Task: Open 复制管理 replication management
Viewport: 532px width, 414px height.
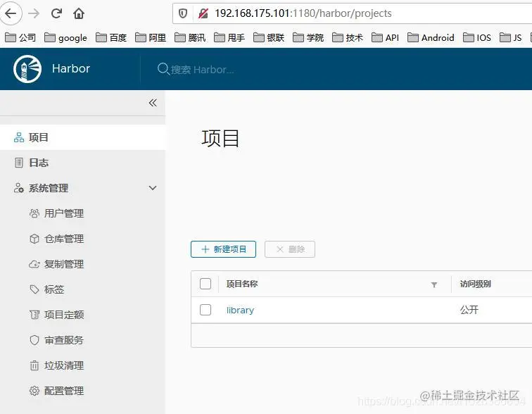Action: pyautogui.click(x=64, y=264)
